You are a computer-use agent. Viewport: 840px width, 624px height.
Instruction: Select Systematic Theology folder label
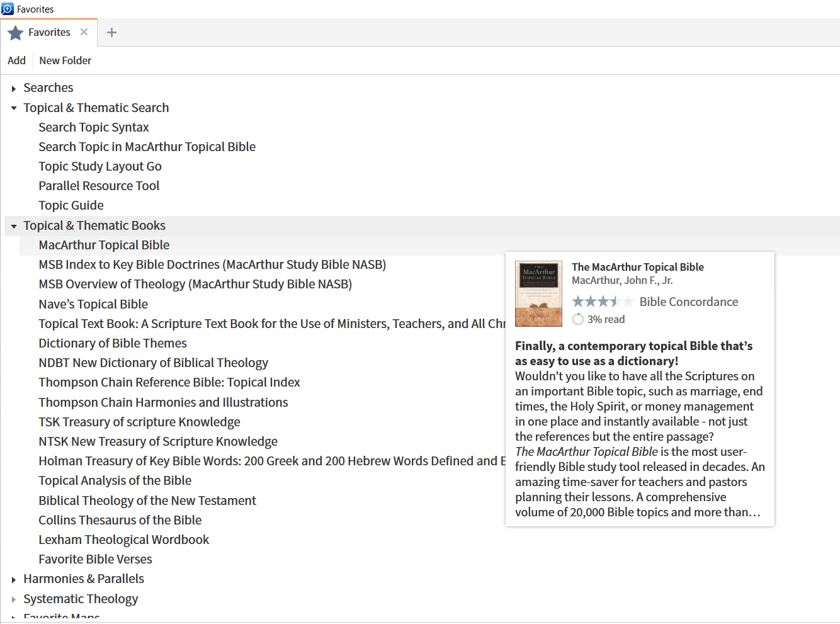80,599
